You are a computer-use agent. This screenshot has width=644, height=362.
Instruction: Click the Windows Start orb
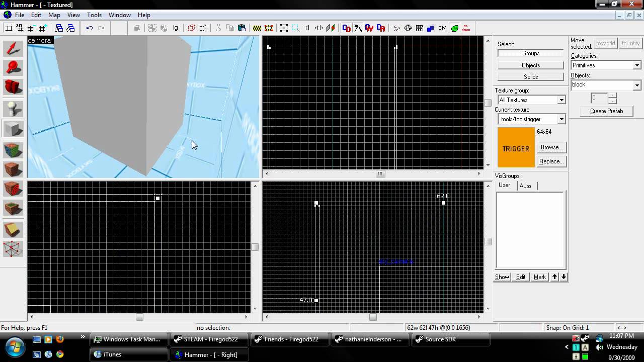click(14, 347)
